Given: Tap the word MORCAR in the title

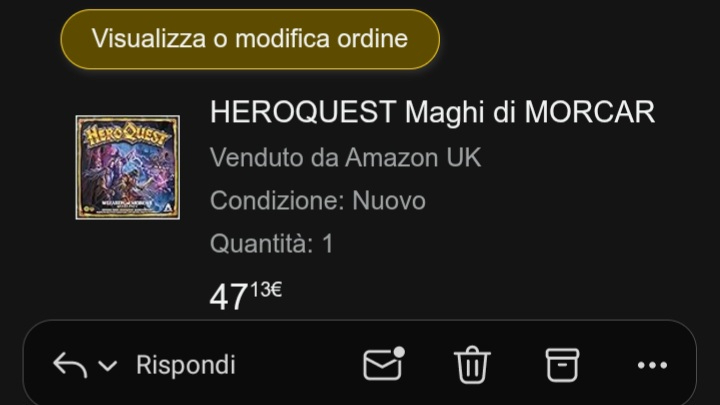Looking at the screenshot, I should (590, 112).
